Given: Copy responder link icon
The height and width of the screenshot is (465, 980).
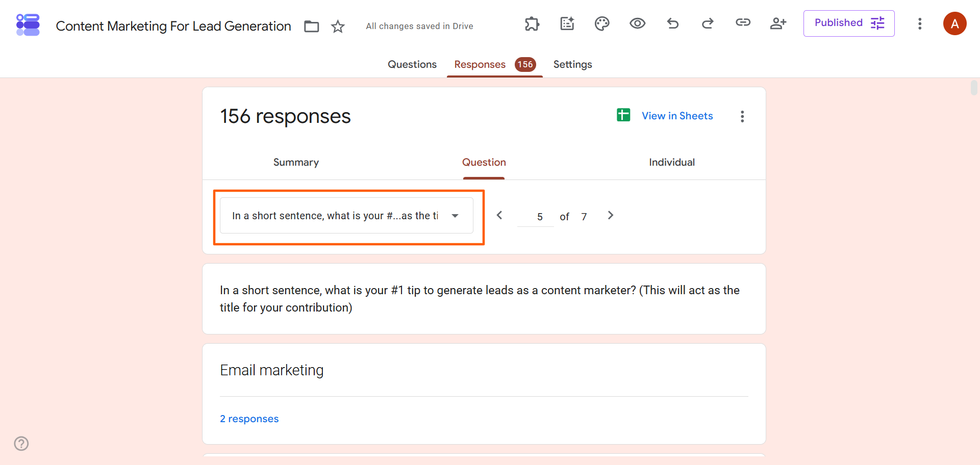Looking at the screenshot, I should [x=743, y=22].
